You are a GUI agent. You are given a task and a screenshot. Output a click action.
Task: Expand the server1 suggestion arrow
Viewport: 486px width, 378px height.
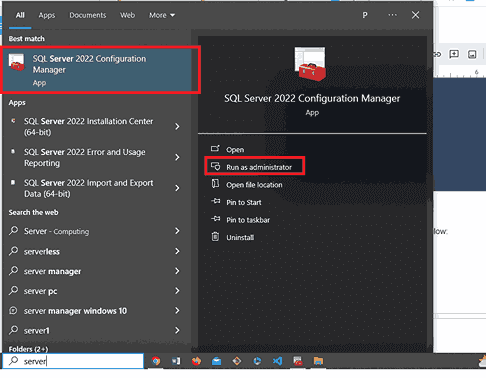177,331
